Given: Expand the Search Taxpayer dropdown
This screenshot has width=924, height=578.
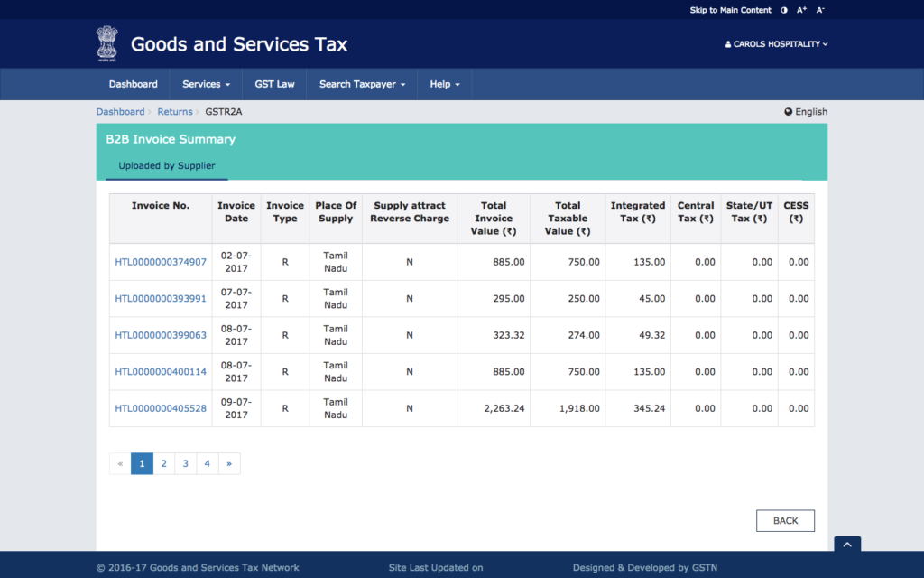Looking at the screenshot, I should click(x=362, y=84).
